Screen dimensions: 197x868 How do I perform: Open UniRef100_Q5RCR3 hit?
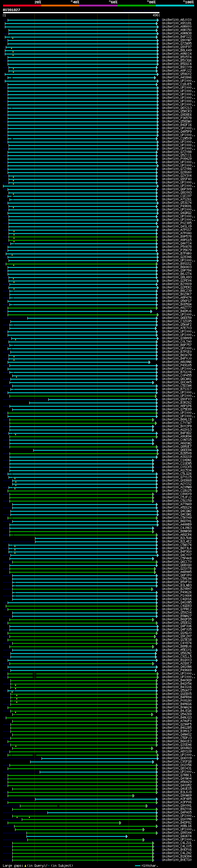tap(176, 111)
